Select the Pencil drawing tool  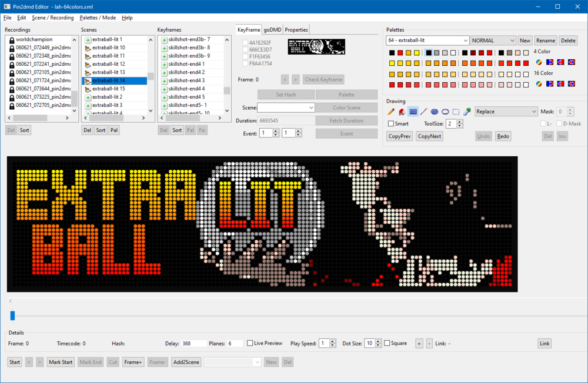(x=391, y=112)
